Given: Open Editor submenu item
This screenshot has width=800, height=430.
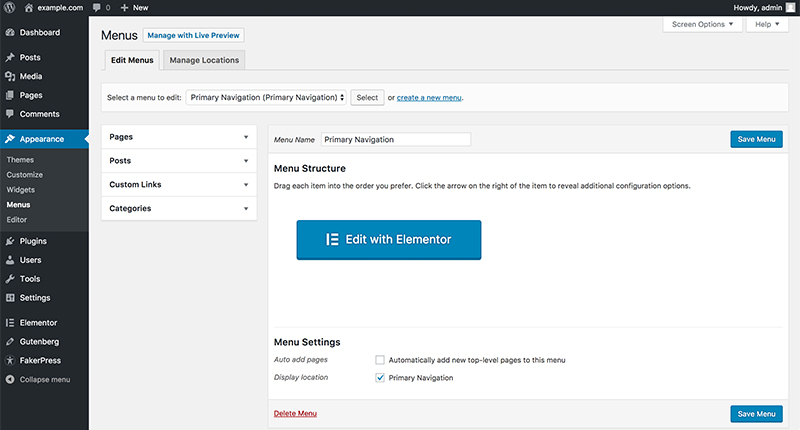Looking at the screenshot, I should coord(17,219).
